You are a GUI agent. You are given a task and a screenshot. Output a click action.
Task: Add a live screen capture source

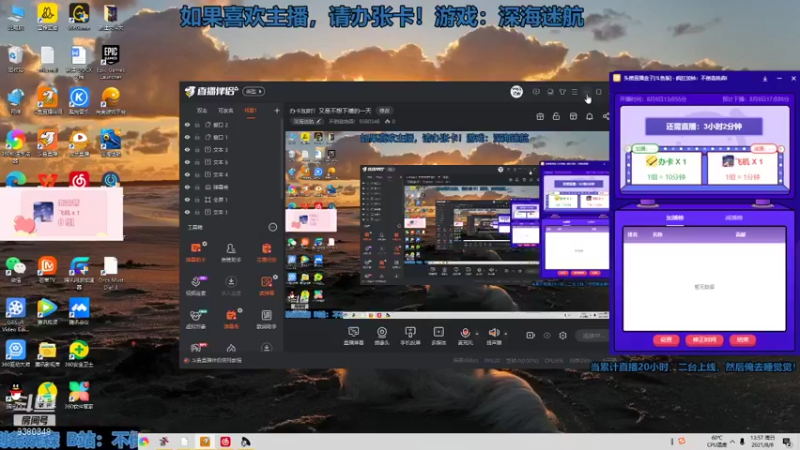(353, 335)
